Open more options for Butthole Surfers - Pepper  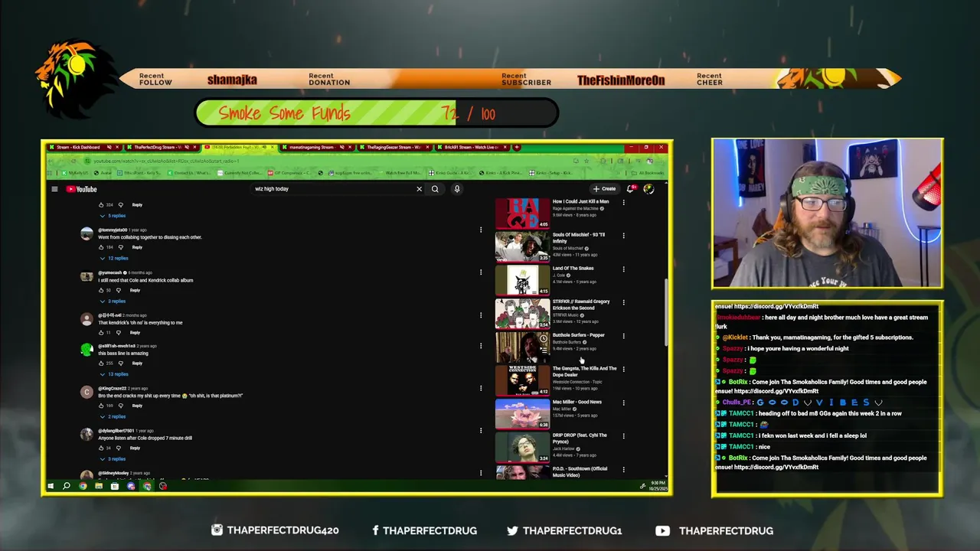pos(623,336)
